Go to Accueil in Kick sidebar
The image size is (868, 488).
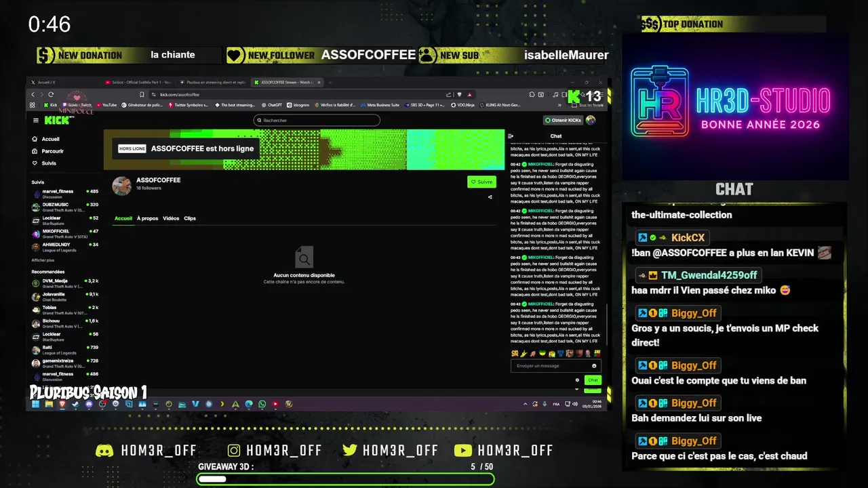[46, 139]
